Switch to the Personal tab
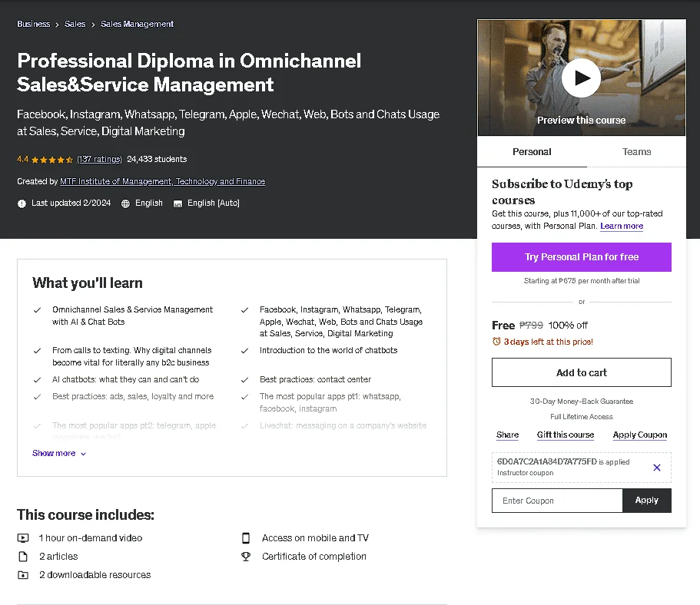700x605 pixels. tap(532, 152)
